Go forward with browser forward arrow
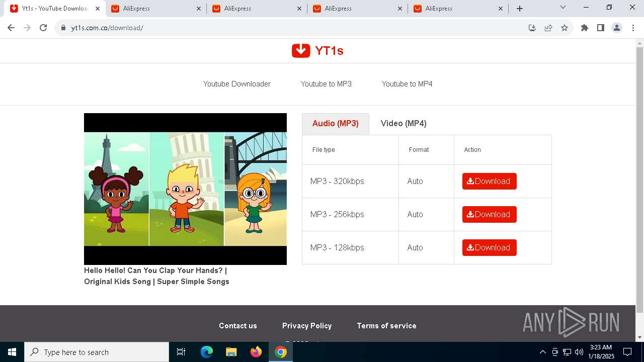The height and width of the screenshot is (362, 644). 27,28
